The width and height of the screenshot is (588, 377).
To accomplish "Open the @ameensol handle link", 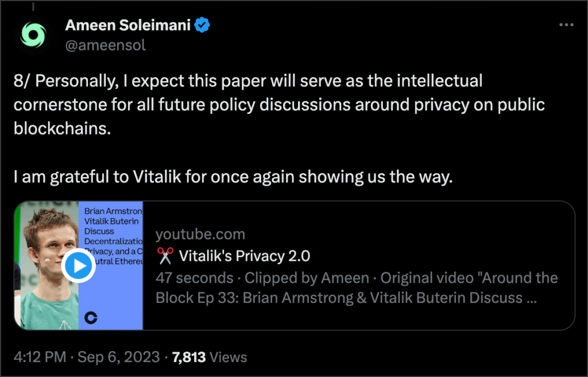I will pyautogui.click(x=106, y=45).
